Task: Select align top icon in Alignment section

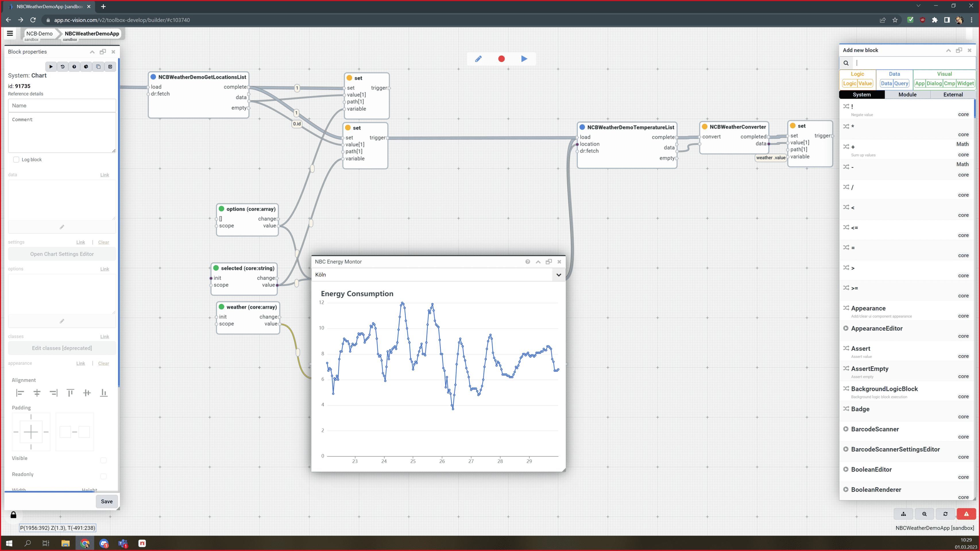Action: tap(70, 393)
